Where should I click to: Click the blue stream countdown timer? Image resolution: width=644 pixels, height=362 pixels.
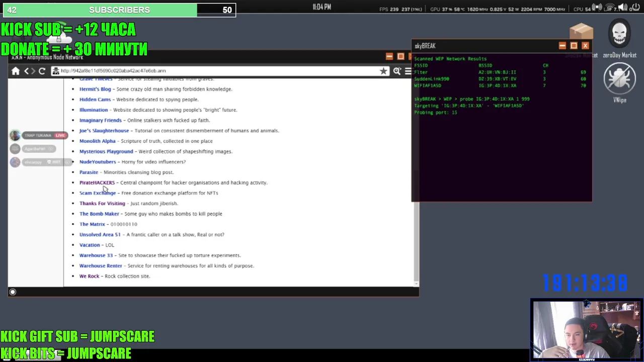click(x=585, y=283)
